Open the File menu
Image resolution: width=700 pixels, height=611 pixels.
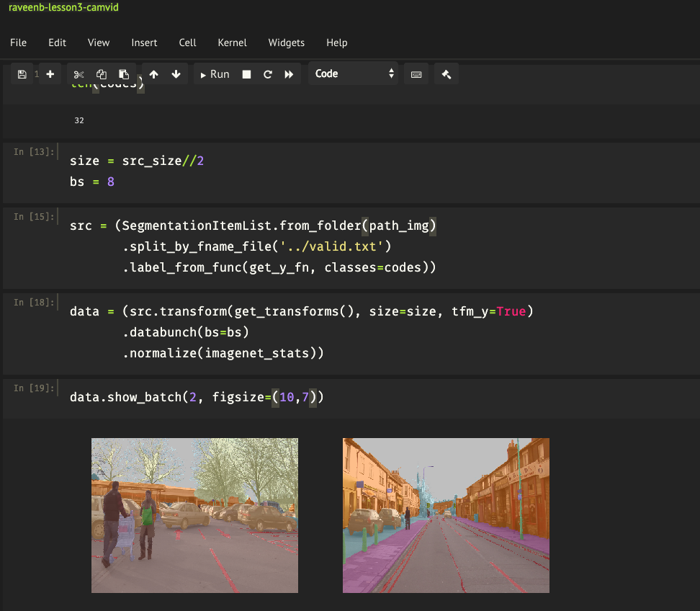(x=18, y=43)
